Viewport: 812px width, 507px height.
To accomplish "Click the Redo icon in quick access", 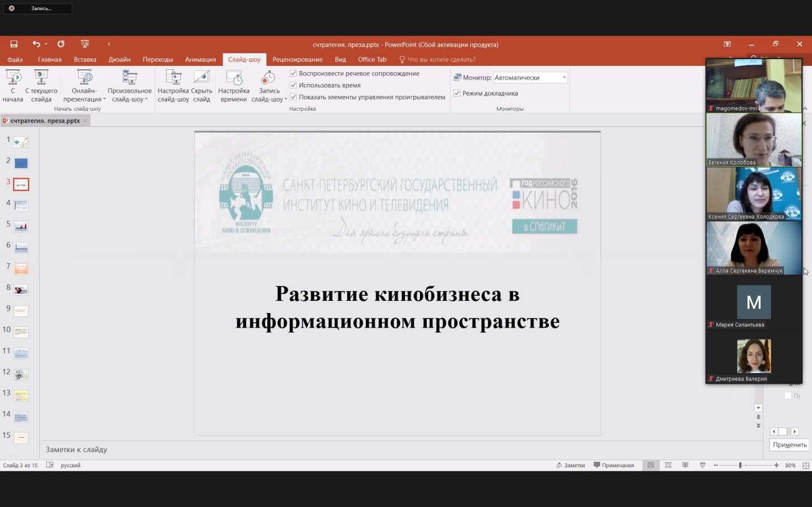I will pyautogui.click(x=61, y=44).
